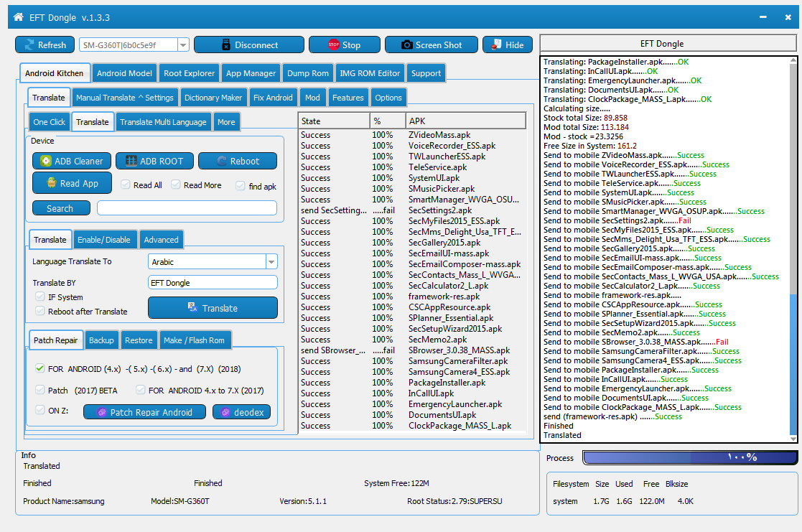The image size is (802, 532).
Task: Click the search text field
Action: tap(187, 207)
